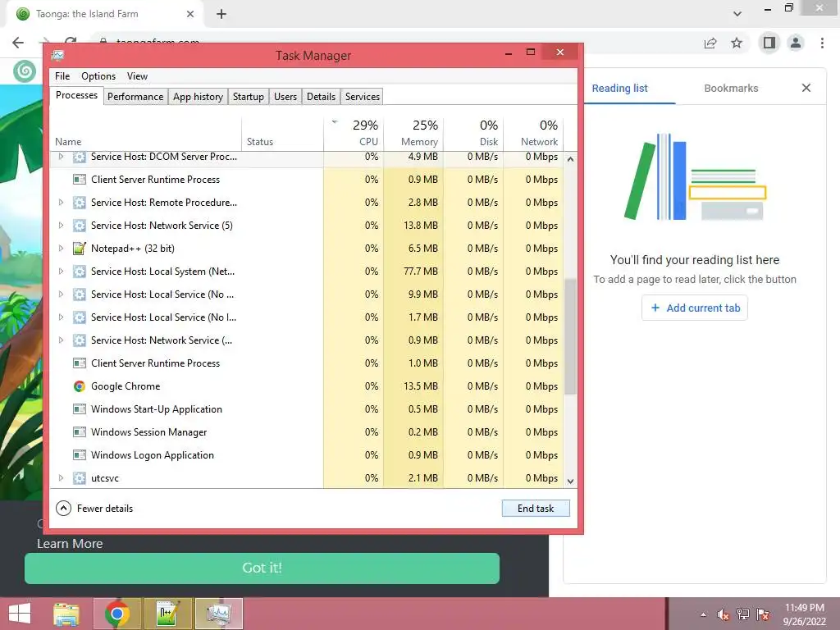Expand Service Host: Local System (Net...)
The width and height of the screenshot is (840, 630).
(x=61, y=272)
